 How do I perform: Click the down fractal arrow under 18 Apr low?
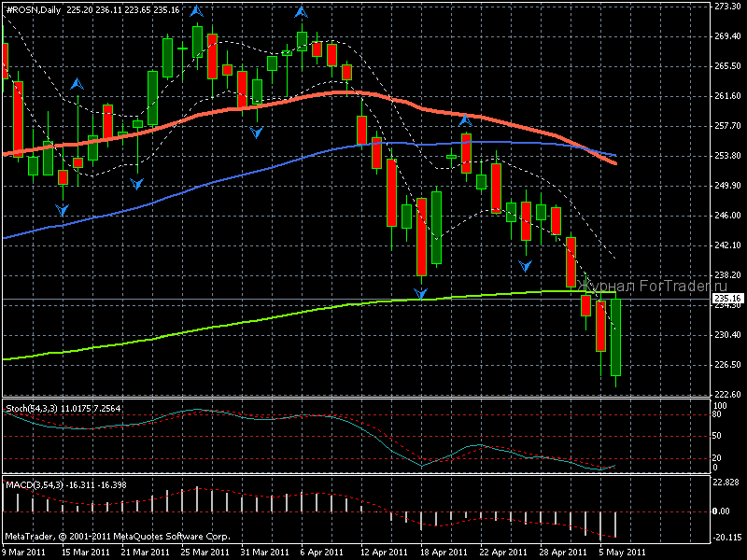pos(421,294)
